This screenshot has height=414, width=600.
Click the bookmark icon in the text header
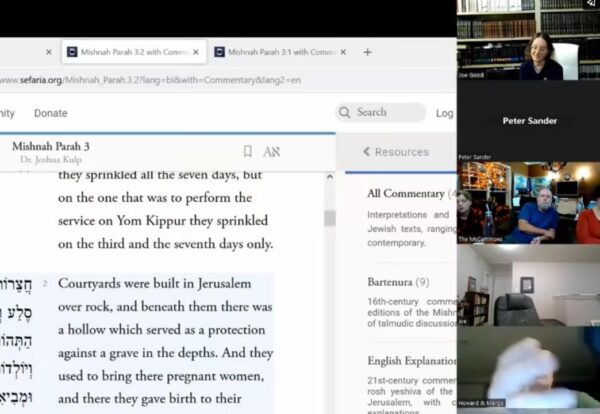coord(248,152)
